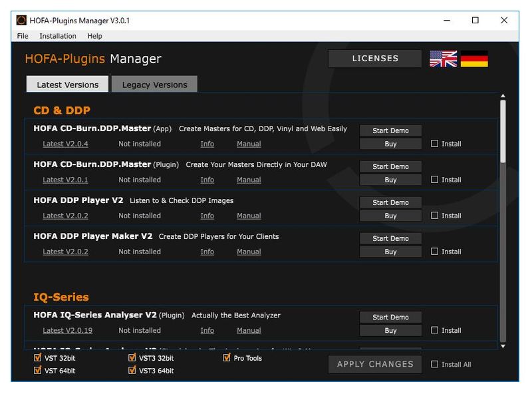Buy HOFA DDP Player V2
The height and width of the screenshot is (394, 532).
[x=390, y=216]
